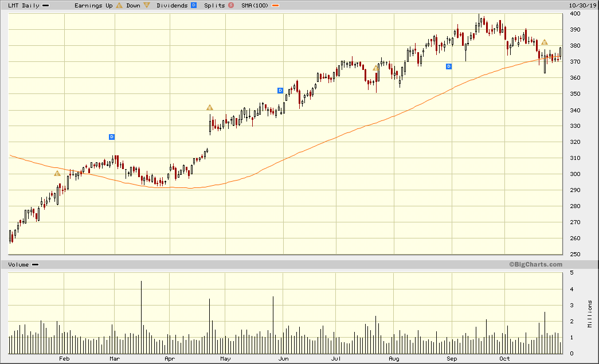Click the red Splits legend icon
This screenshot has height=364, width=599.
click(231, 5)
